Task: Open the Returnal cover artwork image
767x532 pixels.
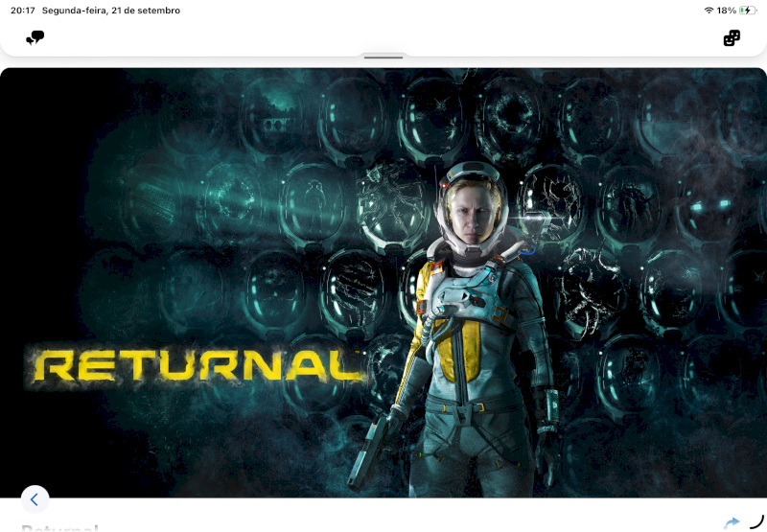Action: point(383,283)
